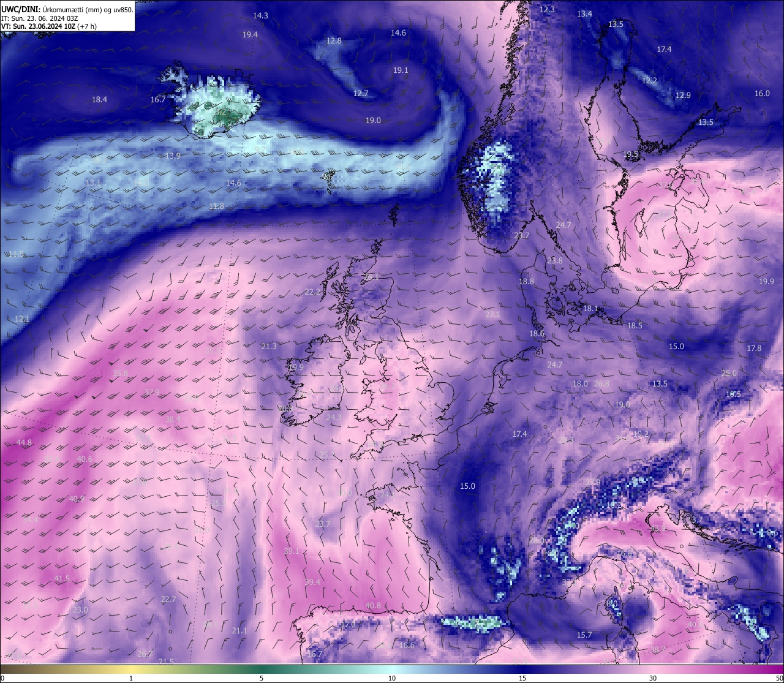This screenshot has width=784, height=683.
Task: Click the value 38.7 on the map
Action: coord(658,650)
